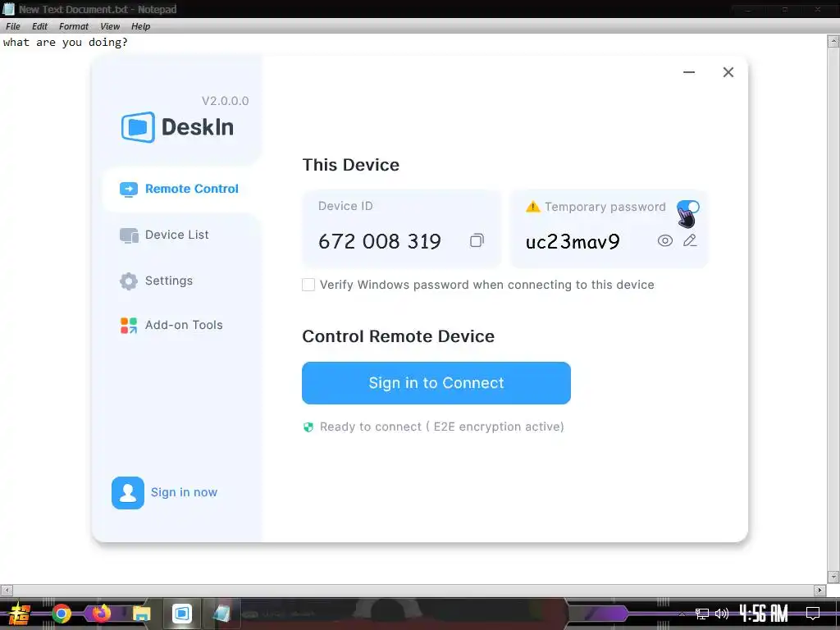The width and height of the screenshot is (840, 630).
Task: Enable Verify Windows password checkbox
Action: click(x=308, y=285)
